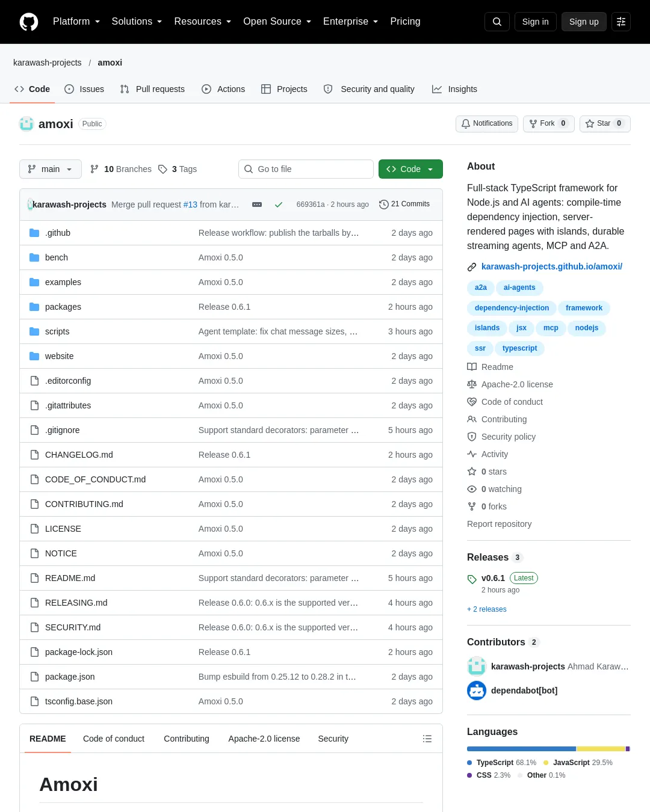Click the .github folder icon
The image size is (650, 812).
34,233
